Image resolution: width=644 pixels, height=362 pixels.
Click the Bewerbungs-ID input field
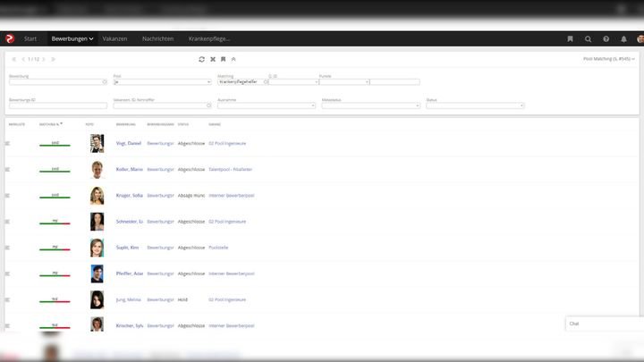tap(57, 105)
